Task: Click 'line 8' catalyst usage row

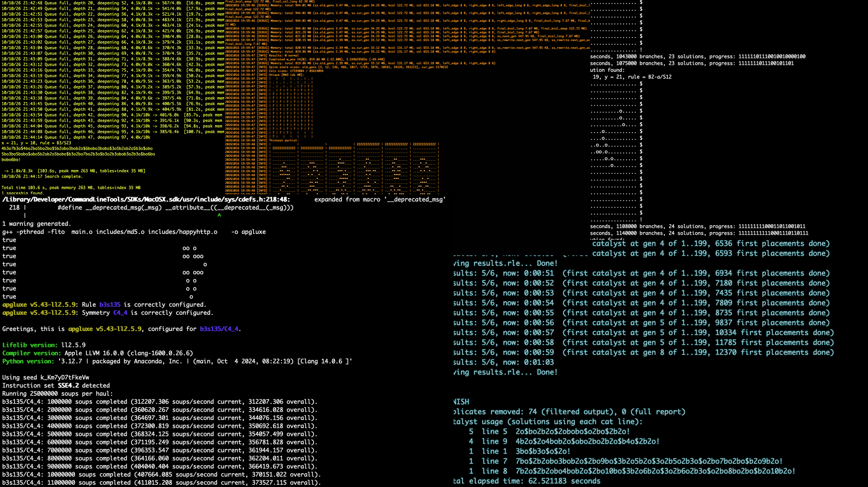Action: (632, 472)
